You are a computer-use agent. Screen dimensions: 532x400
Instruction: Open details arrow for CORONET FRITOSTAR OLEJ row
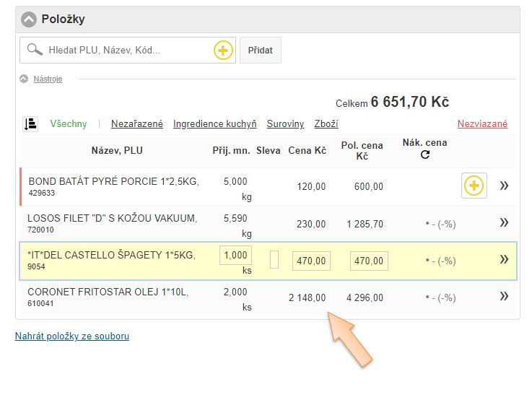click(x=504, y=297)
